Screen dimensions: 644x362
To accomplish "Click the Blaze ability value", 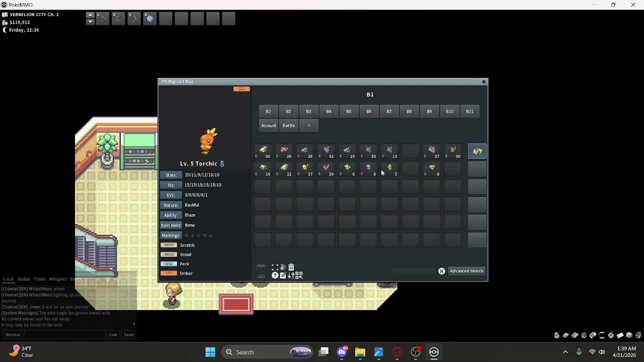I will [x=190, y=215].
